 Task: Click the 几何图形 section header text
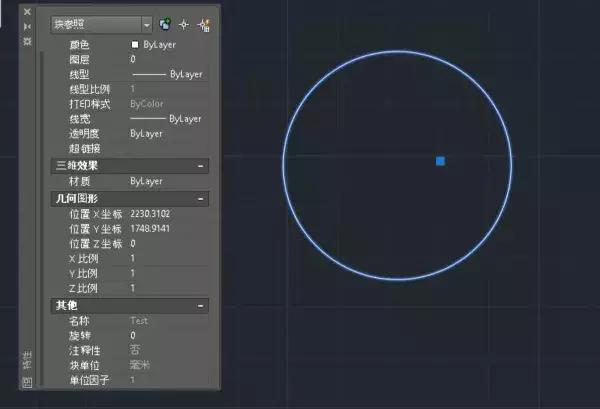(77, 199)
